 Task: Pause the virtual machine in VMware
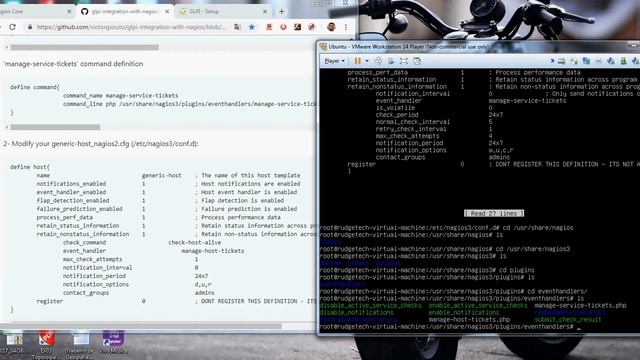(358, 61)
